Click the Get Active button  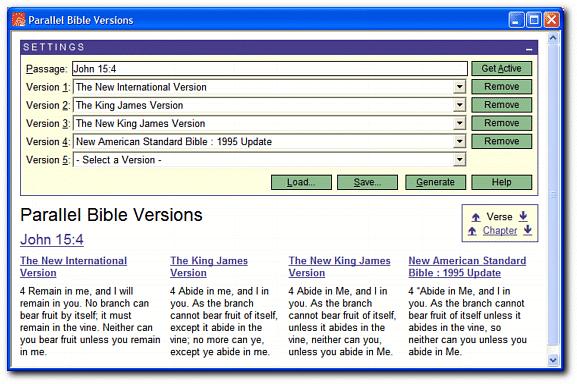pos(502,68)
